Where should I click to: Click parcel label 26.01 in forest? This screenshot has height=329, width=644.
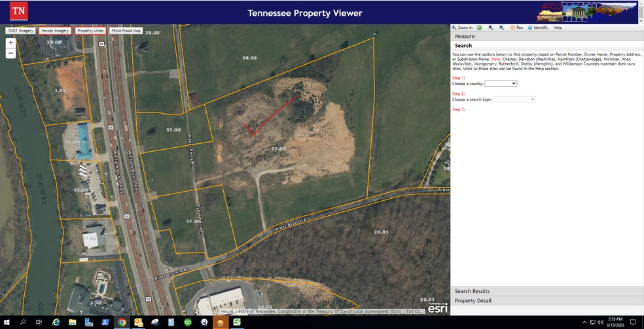[381, 232]
